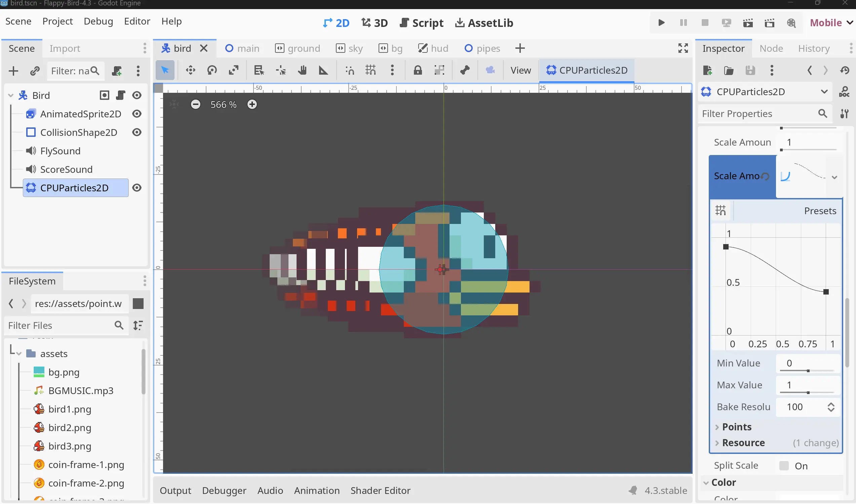Viewport: 856px width, 504px height.
Task: Add a new child node in Scene dock
Action: click(x=13, y=71)
